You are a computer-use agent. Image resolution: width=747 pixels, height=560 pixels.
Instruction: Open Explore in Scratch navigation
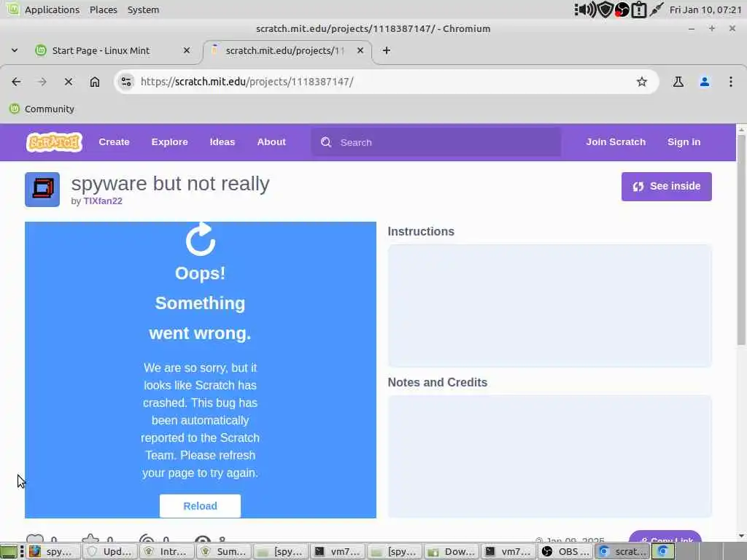pyautogui.click(x=169, y=142)
